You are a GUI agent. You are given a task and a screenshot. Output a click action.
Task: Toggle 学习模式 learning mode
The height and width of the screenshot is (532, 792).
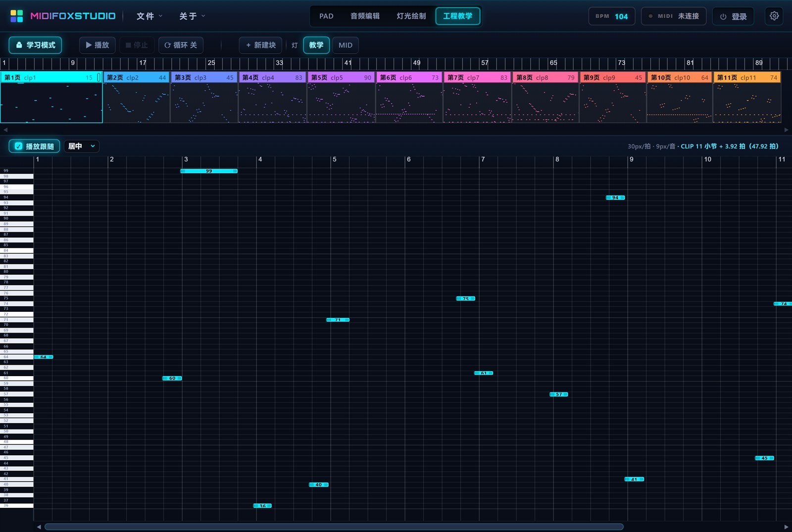(35, 45)
